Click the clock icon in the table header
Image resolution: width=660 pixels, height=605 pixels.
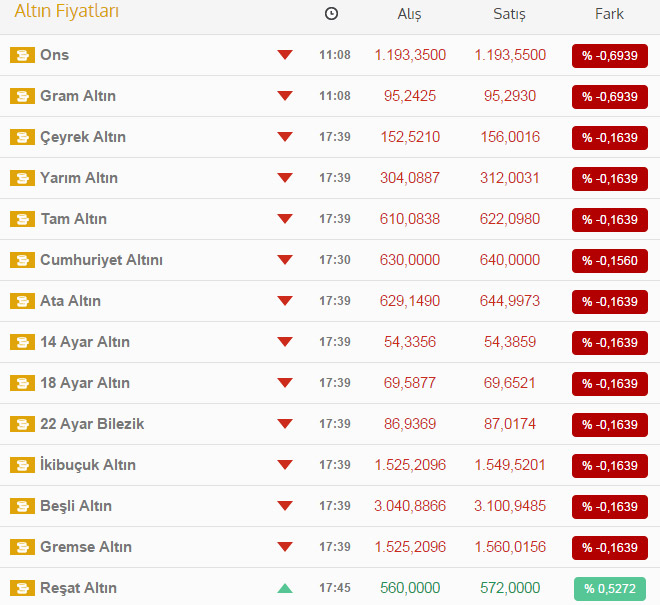coord(332,14)
